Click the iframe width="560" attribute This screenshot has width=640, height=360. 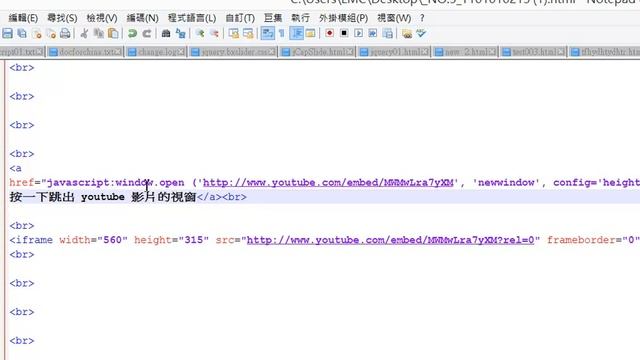(x=93, y=240)
